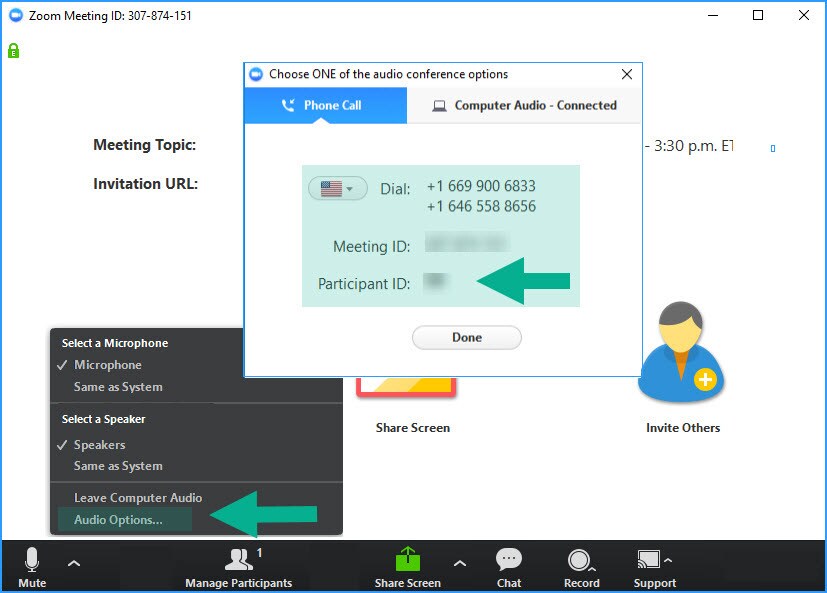Start recording with the Record button
Viewport: 827px width, 593px height.
click(581, 568)
